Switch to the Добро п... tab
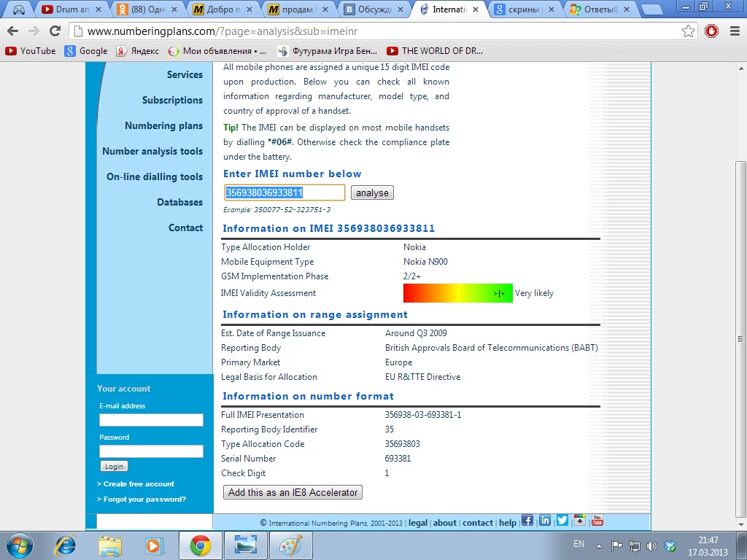The height and width of the screenshot is (560, 747). pyautogui.click(x=222, y=9)
